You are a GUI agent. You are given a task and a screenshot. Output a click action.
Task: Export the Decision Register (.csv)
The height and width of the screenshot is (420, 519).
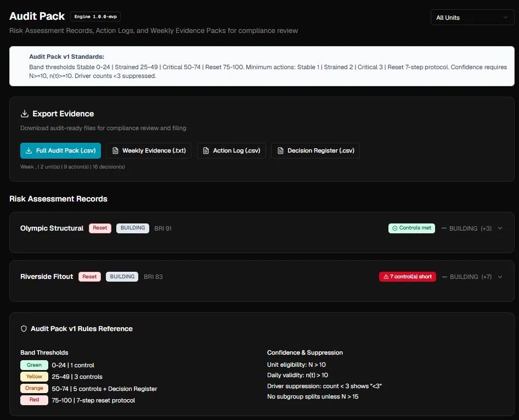pos(315,151)
